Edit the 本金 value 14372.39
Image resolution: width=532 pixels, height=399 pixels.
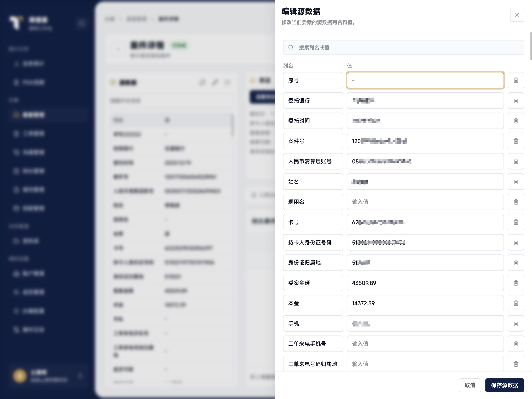pos(425,303)
